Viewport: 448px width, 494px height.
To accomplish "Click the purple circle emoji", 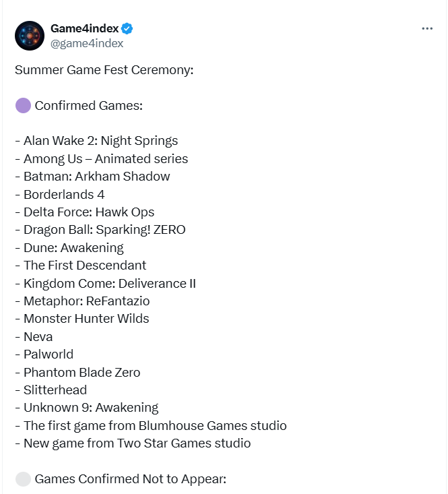I will click(x=23, y=106).
